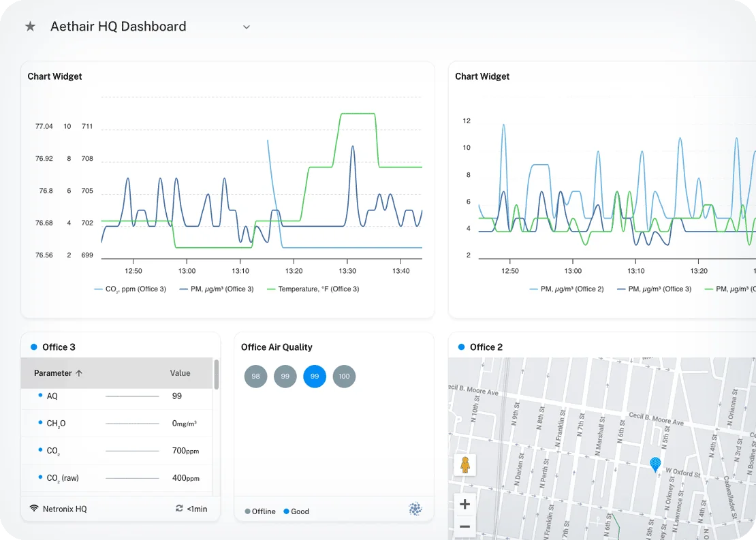Click the Value column header
Image resolution: width=756 pixels, height=540 pixels.
(180, 373)
